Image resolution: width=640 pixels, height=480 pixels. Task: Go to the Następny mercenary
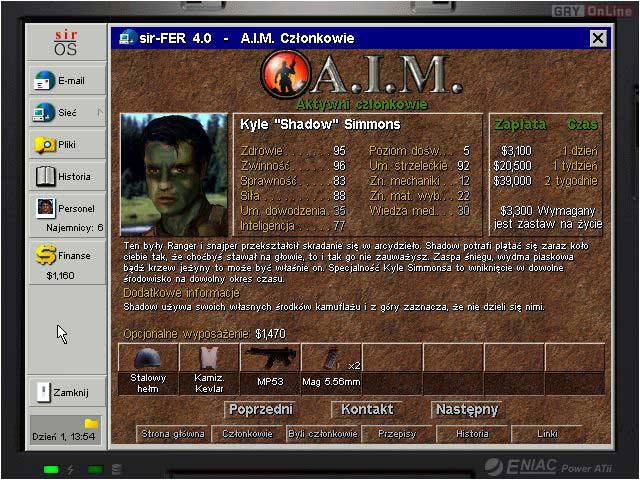pos(466,410)
